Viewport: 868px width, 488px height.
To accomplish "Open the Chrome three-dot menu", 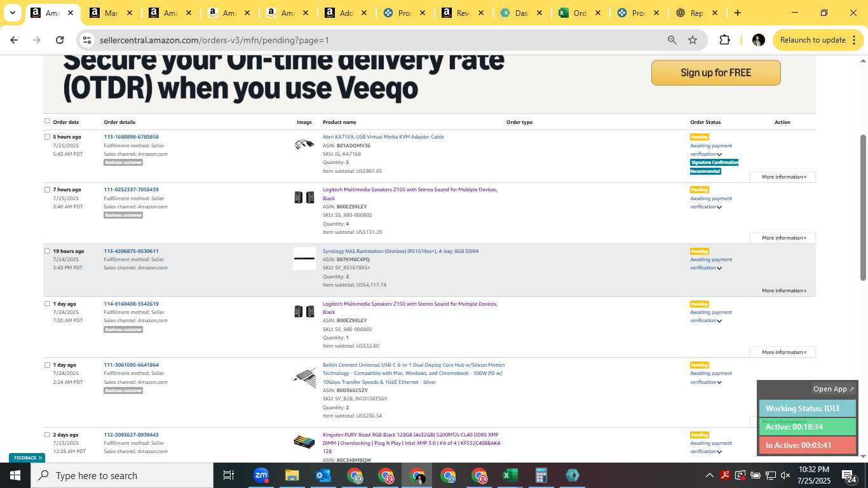I will tap(854, 40).
